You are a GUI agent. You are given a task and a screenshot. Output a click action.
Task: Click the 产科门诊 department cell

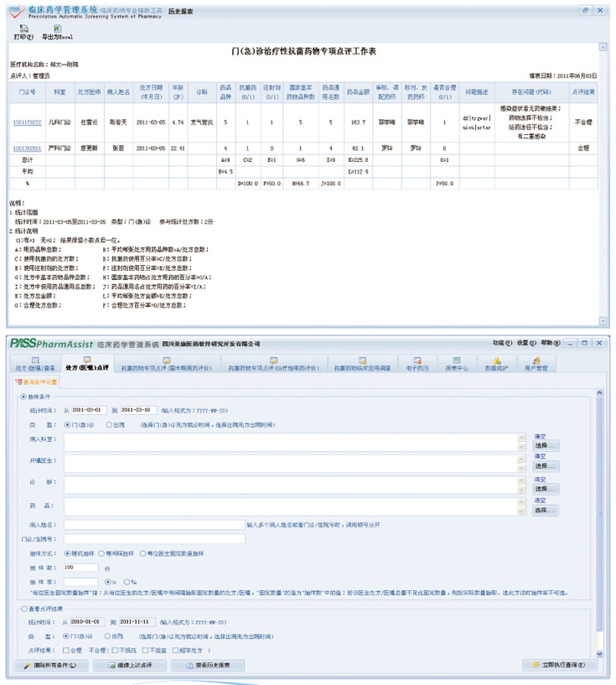tap(60, 148)
